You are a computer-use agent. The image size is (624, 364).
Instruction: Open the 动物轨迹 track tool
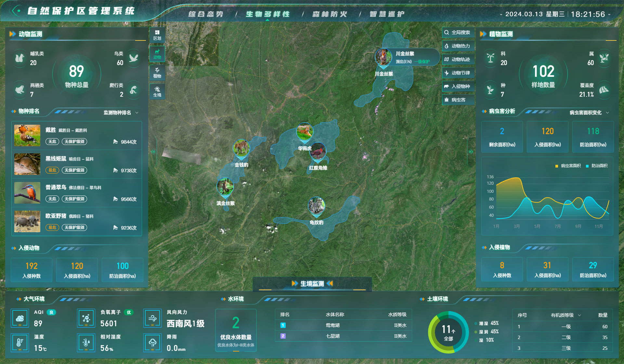458,59
